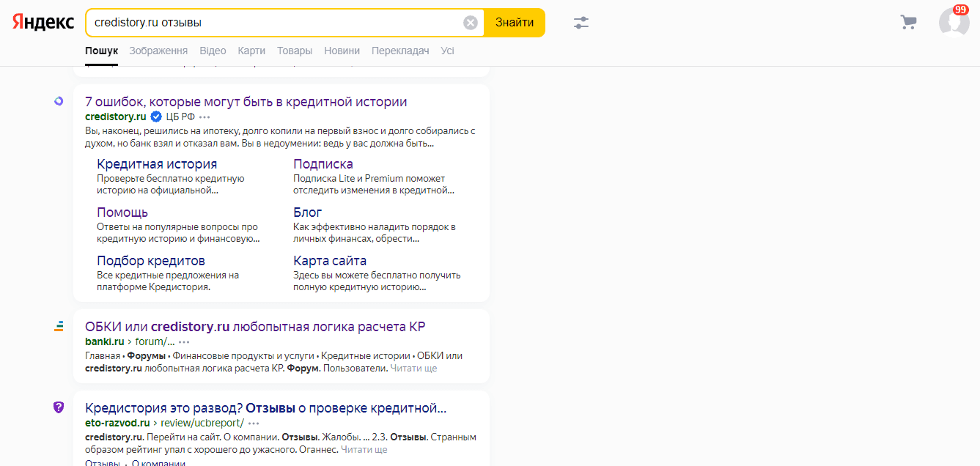The image size is (980, 466).
Task: Open search filter settings icon
Action: click(581, 23)
